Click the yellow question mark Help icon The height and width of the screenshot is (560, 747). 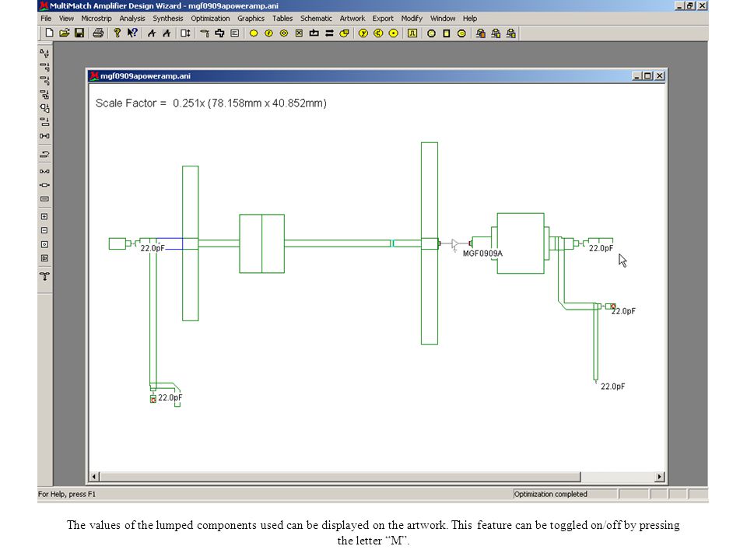(x=117, y=33)
